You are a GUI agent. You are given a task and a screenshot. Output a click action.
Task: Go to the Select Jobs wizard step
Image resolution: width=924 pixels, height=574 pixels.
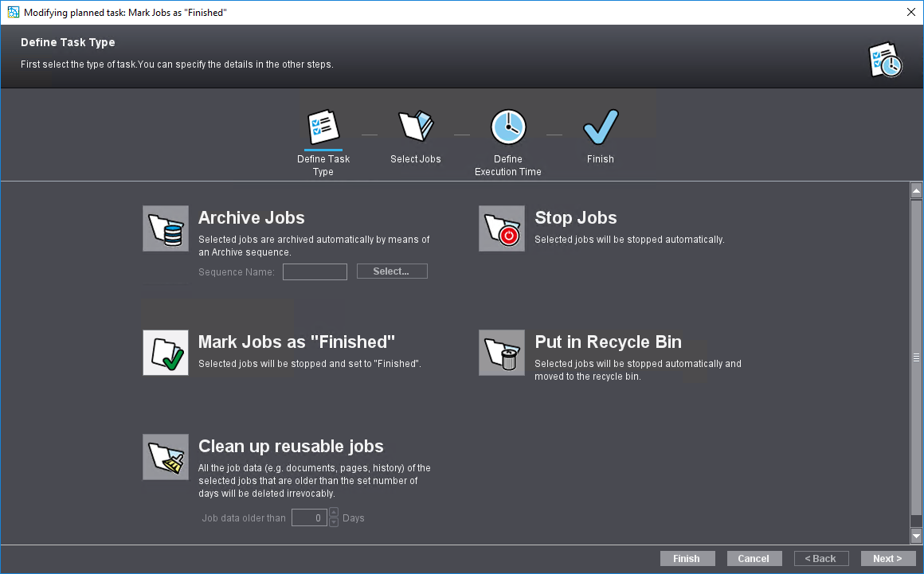(416, 127)
